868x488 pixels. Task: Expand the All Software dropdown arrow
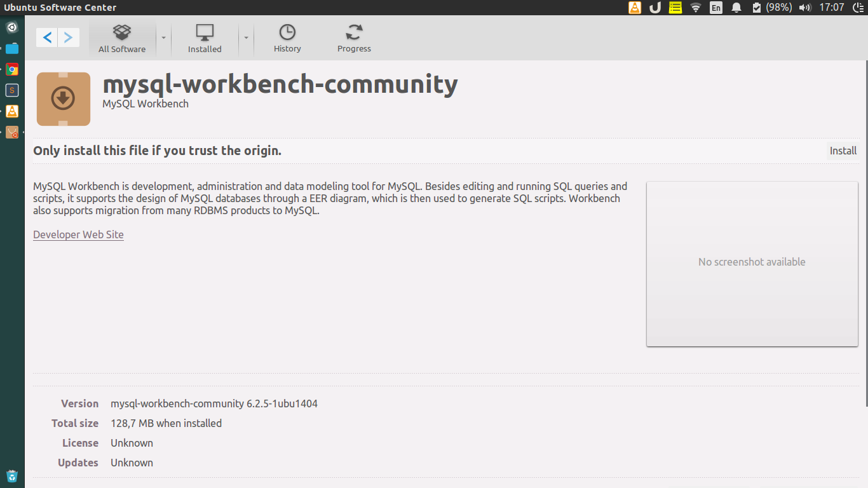point(163,37)
